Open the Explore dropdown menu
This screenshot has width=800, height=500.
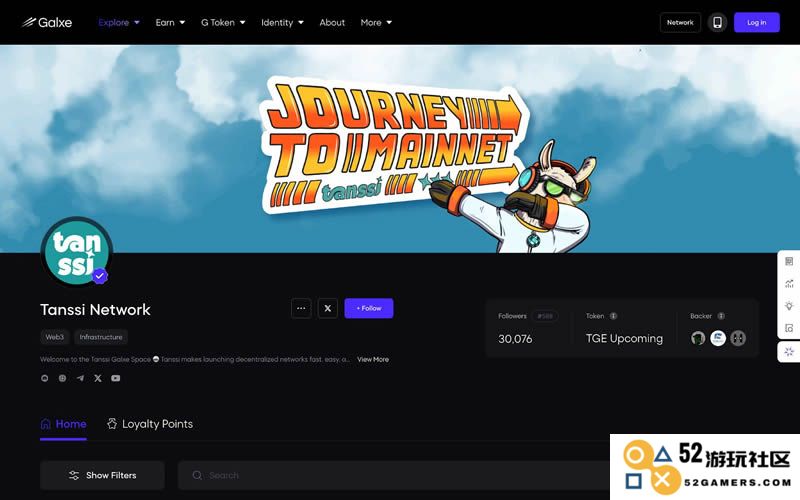click(119, 22)
